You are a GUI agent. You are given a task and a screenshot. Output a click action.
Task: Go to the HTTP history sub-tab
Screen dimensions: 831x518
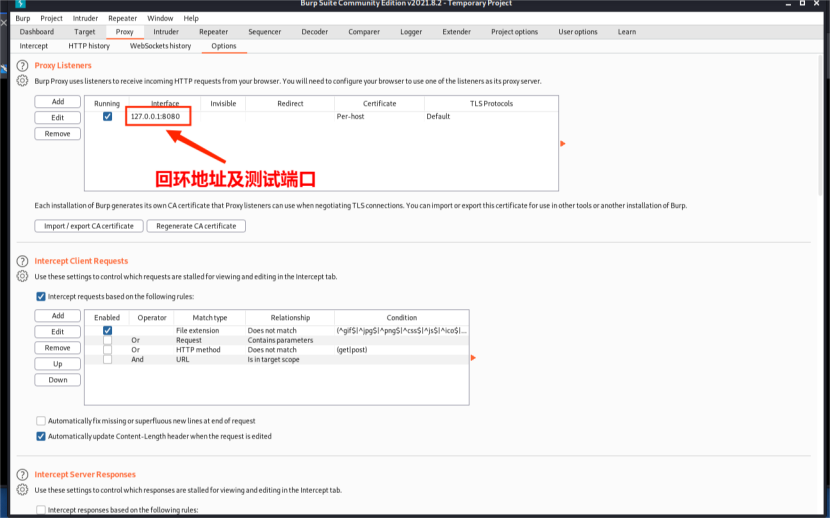(x=89, y=46)
